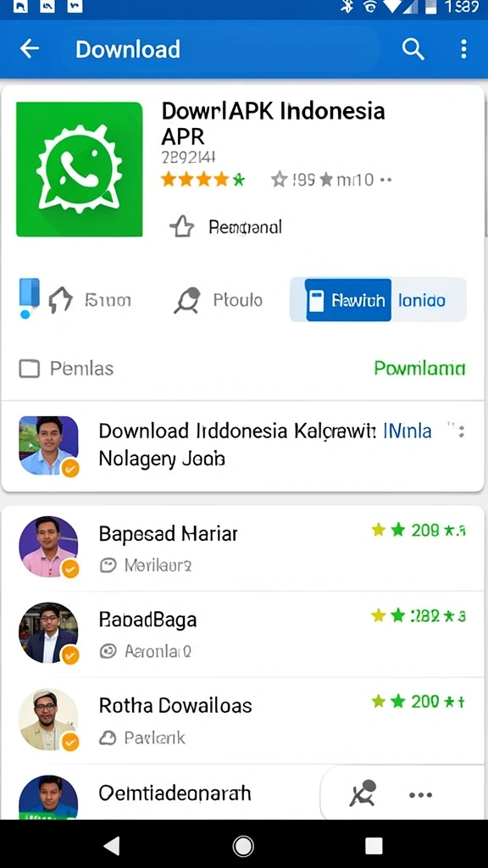
Task: Tap the thumbs-up icon beside Pemgranal
Action: pos(182,226)
